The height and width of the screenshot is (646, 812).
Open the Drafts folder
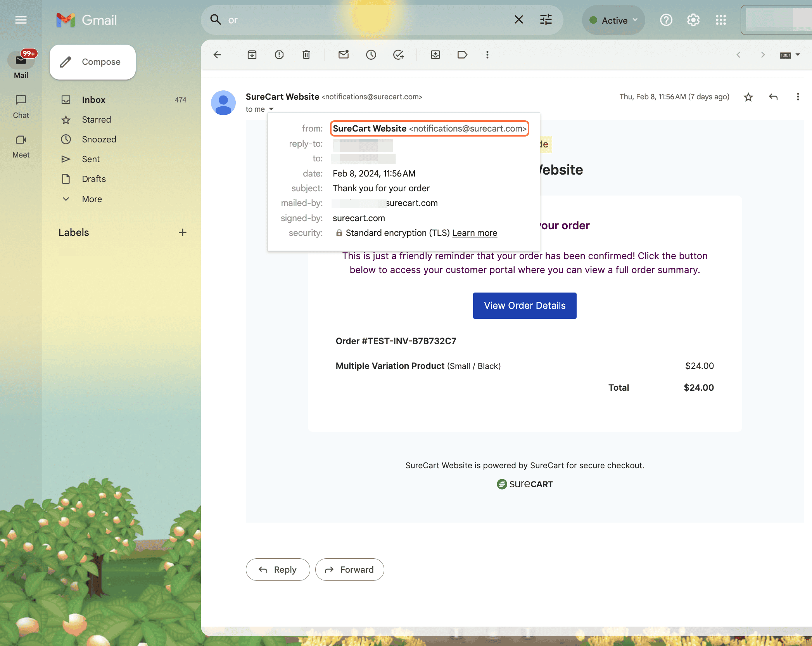click(x=94, y=179)
